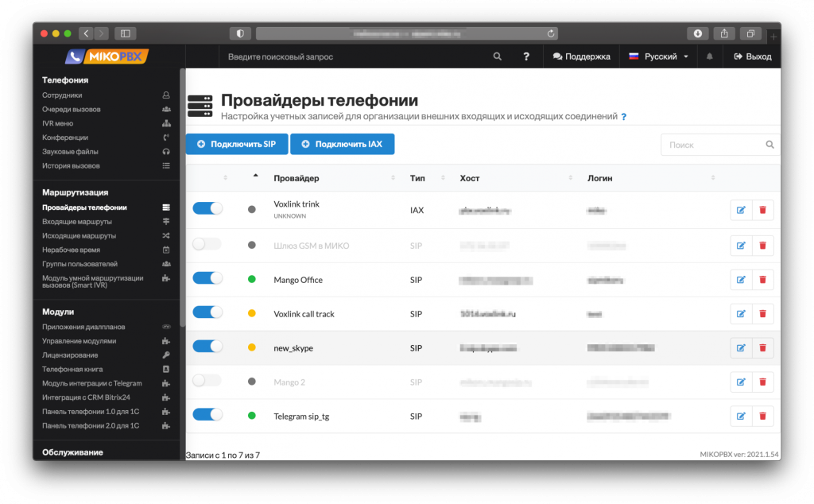Turn on the Mango 2 provider switch
Image resolution: width=814 pixels, height=504 pixels.
coord(207,381)
